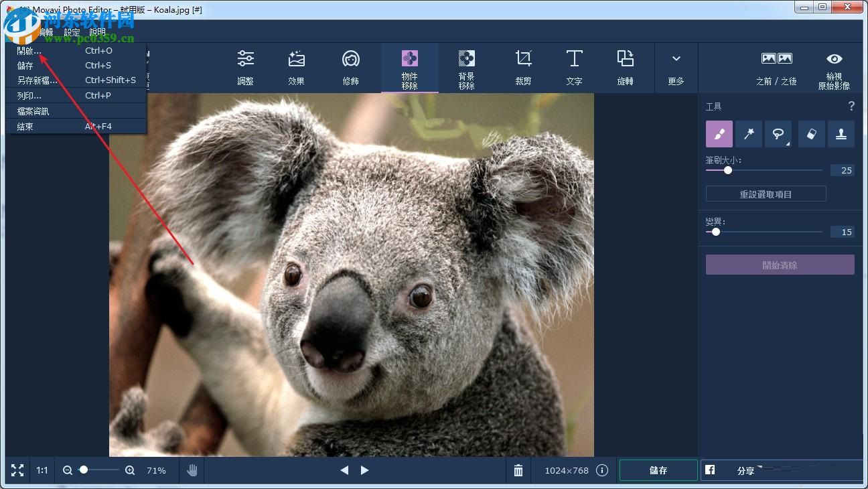The height and width of the screenshot is (489, 868).
Task: Select the lasso selection tool
Action: point(778,133)
